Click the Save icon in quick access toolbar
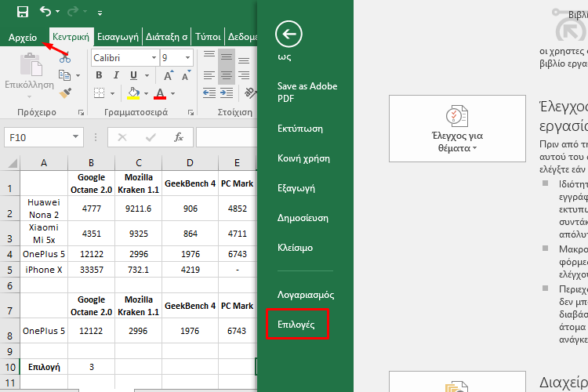The width and height of the screenshot is (588, 392). [23, 12]
